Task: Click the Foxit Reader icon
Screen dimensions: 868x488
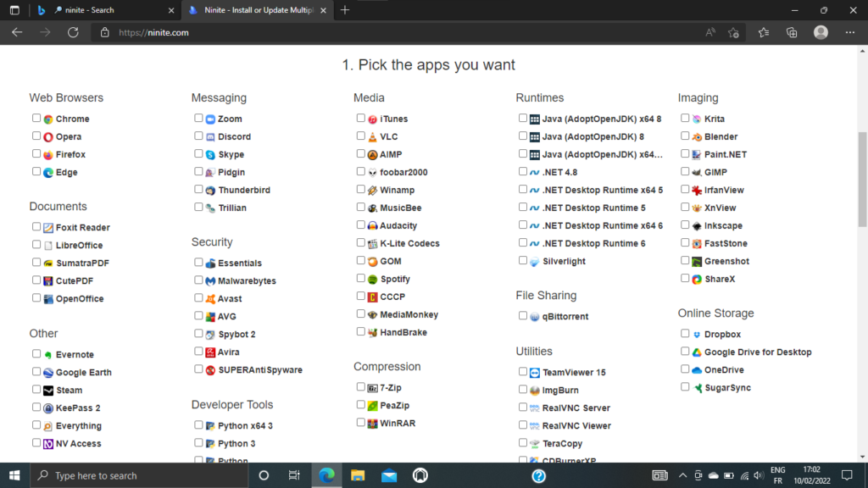Action: coord(48,227)
